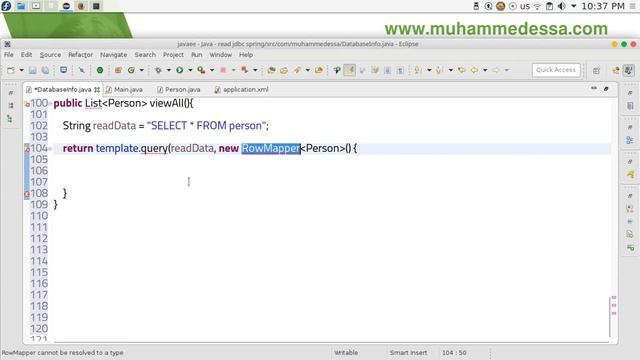Click the error marker on line 108
This screenshot has width=640, height=360.
[x=27, y=194]
